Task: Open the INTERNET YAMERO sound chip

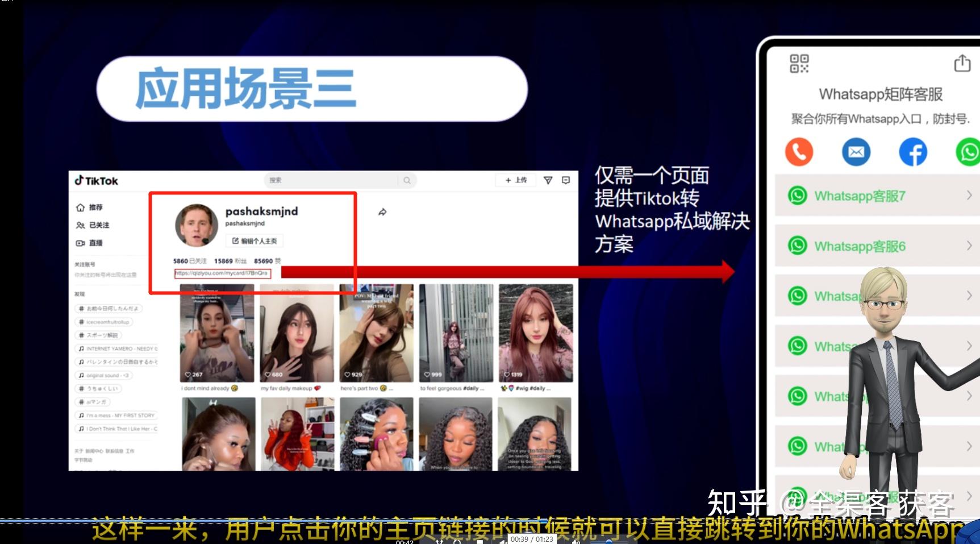Action: click(117, 348)
